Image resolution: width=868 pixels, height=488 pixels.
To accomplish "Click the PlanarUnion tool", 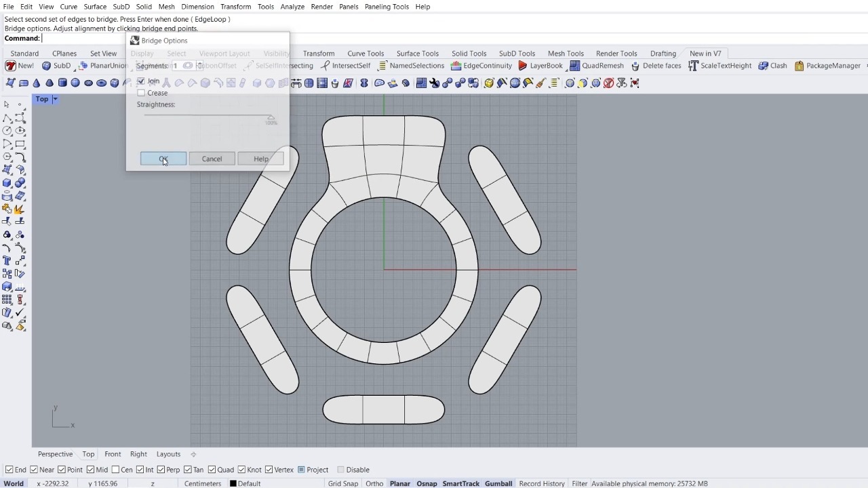I will tap(103, 66).
